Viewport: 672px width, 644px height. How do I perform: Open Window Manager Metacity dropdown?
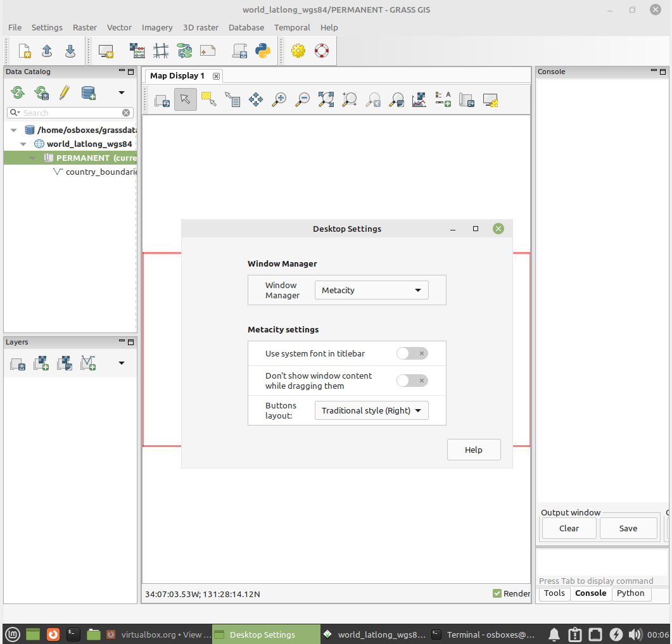coord(372,290)
